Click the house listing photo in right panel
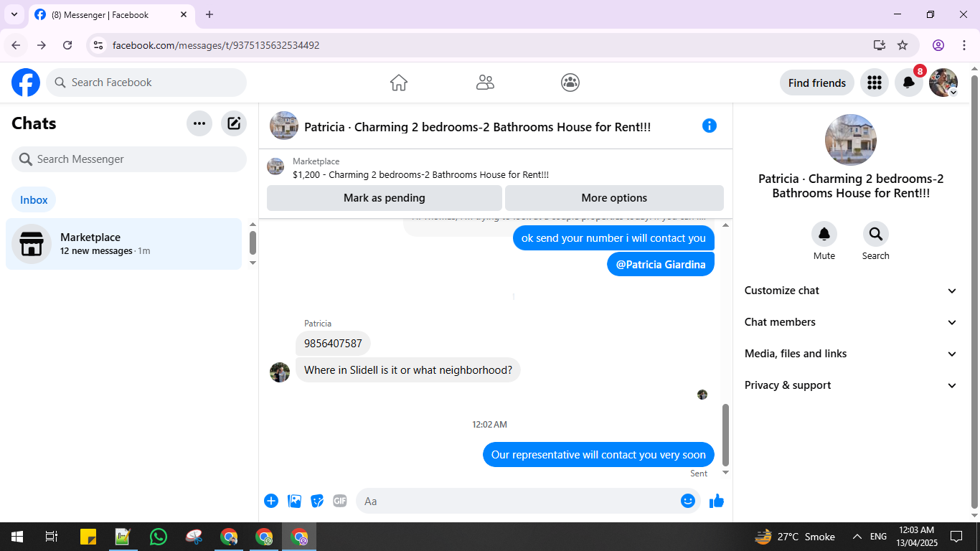Image resolution: width=980 pixels, height=551 pixels. (x=851, y=140)
